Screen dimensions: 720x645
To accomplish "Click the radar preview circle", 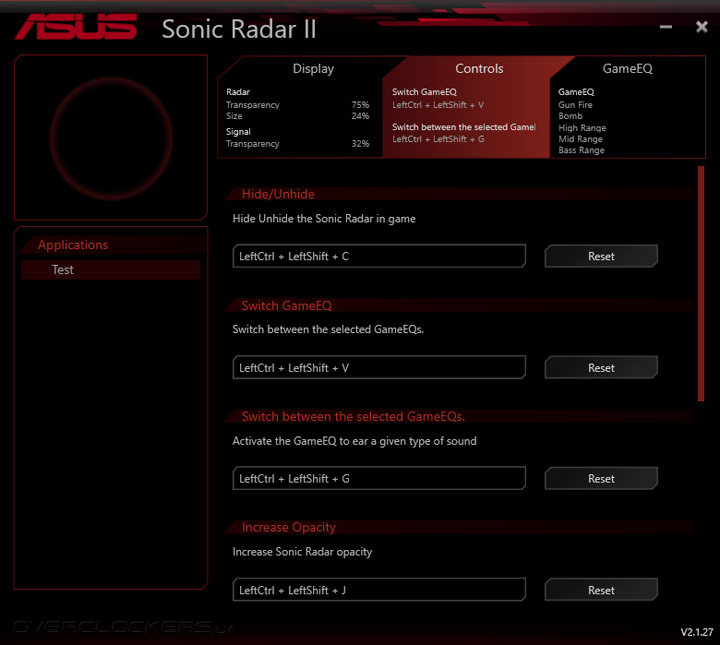I will pyautogui.click(x=111, y=138).
